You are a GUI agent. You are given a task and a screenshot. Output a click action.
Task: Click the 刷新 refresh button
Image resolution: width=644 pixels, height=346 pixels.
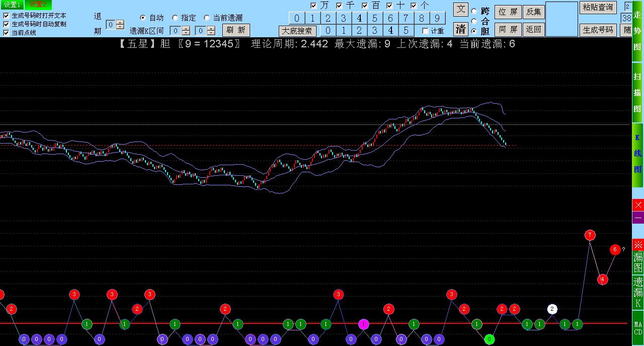(x=236, y=30)
